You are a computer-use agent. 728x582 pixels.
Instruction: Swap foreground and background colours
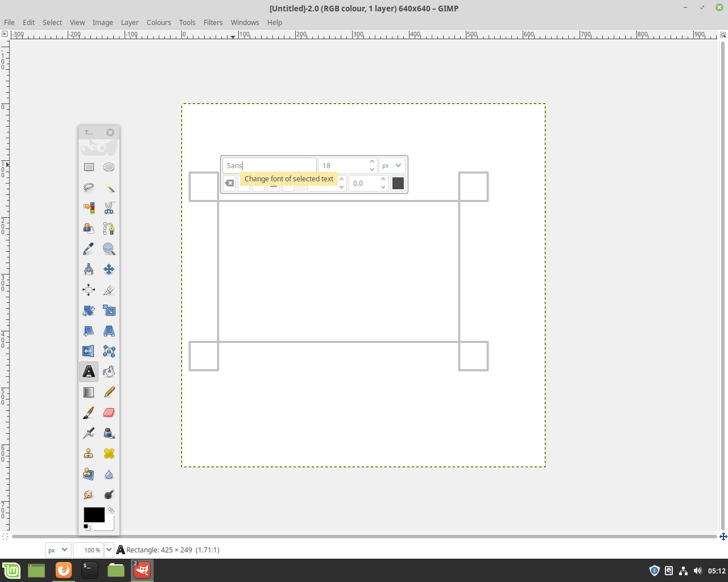111,510
